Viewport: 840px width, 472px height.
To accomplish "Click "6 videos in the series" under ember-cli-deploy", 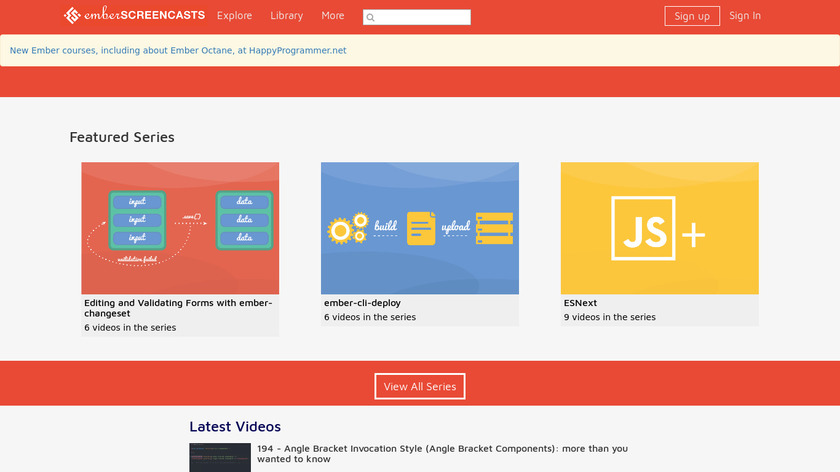I will point(370,317).
